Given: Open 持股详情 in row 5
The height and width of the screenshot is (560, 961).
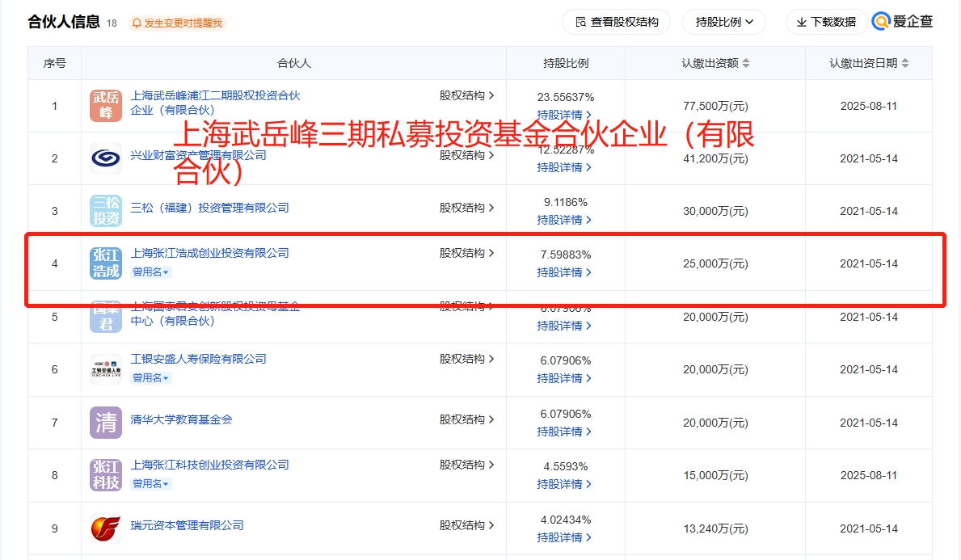Looking at the screenshot, I should pos(564,326).
